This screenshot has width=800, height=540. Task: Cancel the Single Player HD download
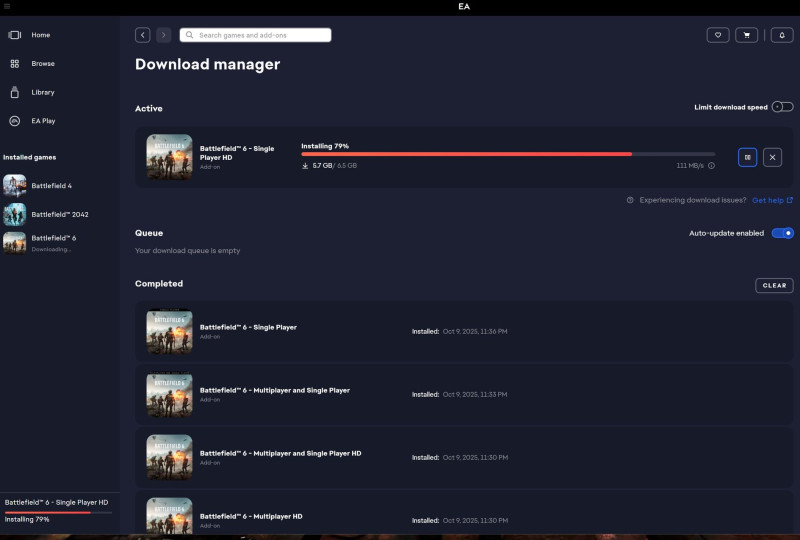click(772, 157)
